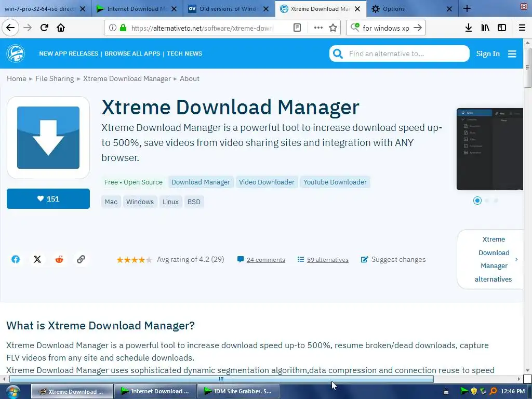Open NEW APP RELEASES in site navigation
Screen dimensions: 532x399
(69, 54)
